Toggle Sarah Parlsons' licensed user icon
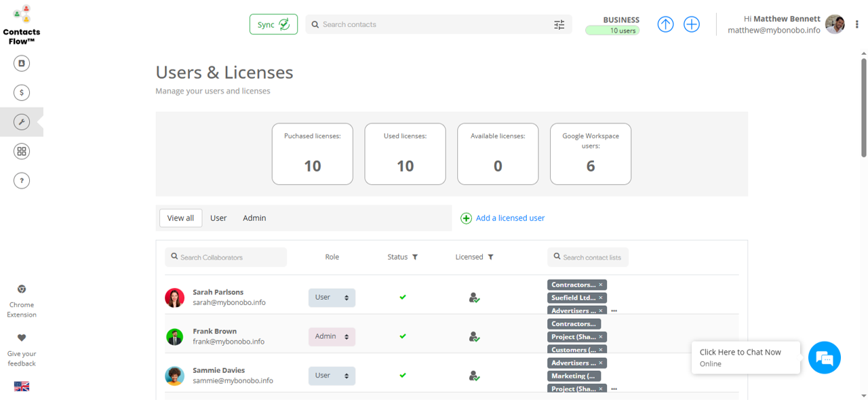This screenshot has height=400, width=868. 474,298
